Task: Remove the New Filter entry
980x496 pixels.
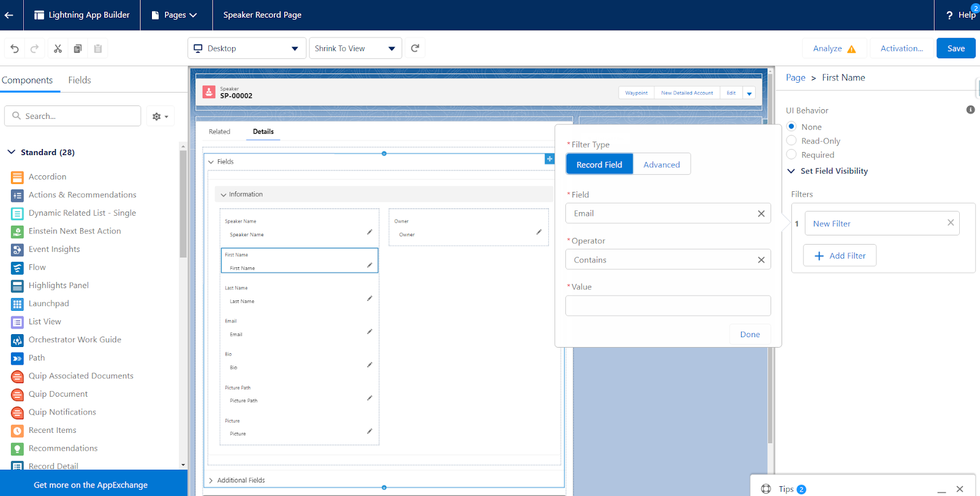Action: [951, 223]
